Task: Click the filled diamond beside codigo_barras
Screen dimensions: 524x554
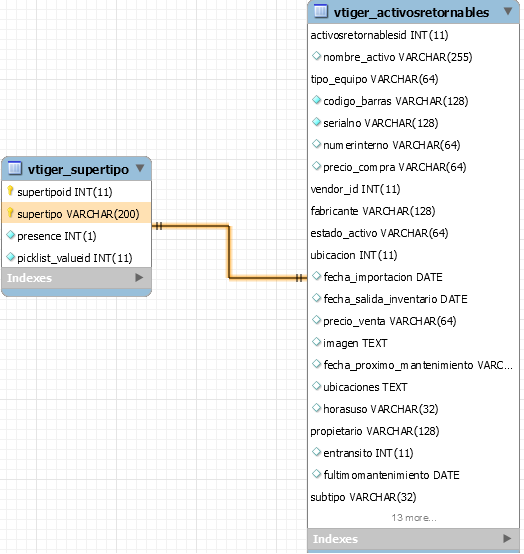Action: point(316,100)
